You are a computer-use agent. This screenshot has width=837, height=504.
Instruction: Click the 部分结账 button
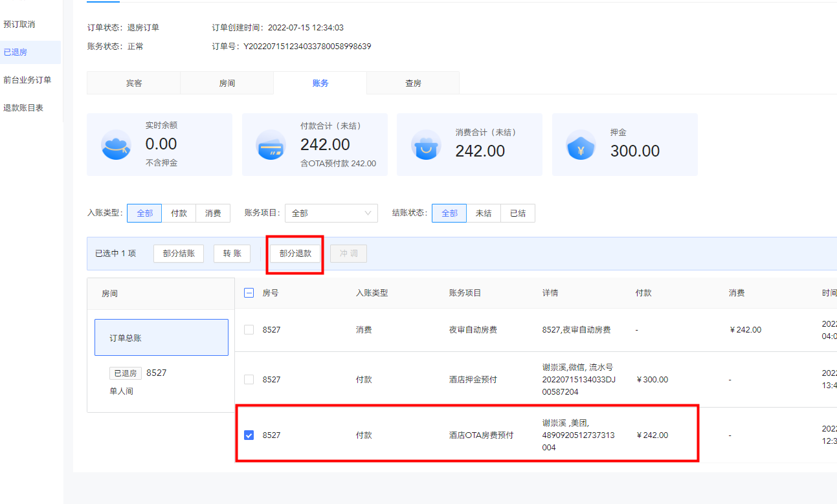coord(179,254)
